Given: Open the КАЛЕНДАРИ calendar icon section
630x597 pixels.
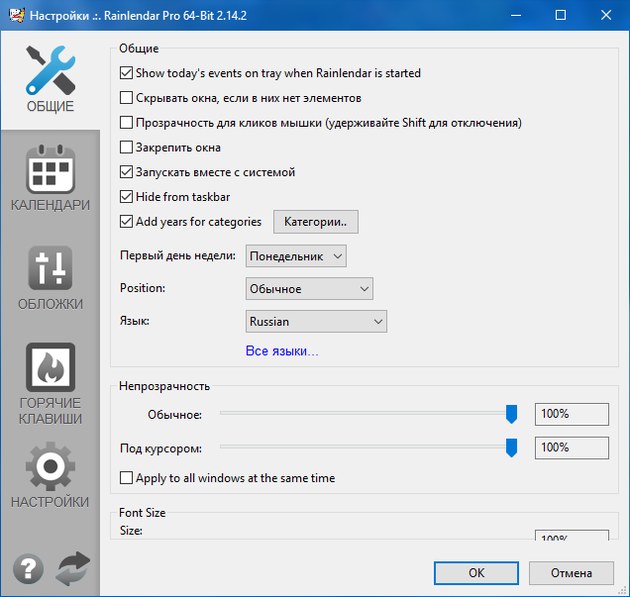Looking at the screenshot, I should coord(50,177).
